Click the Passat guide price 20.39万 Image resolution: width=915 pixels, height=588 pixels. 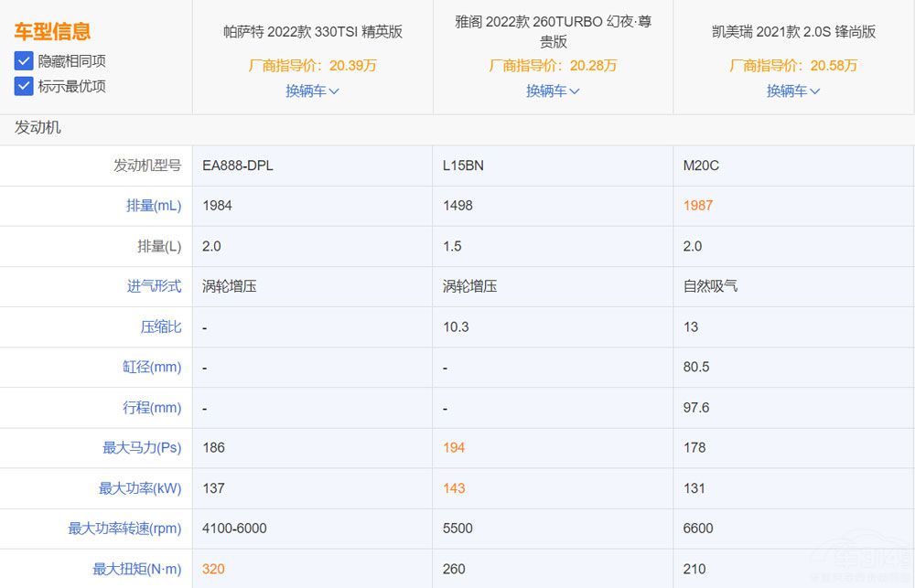pyautogui.click(x=312, y=66)
